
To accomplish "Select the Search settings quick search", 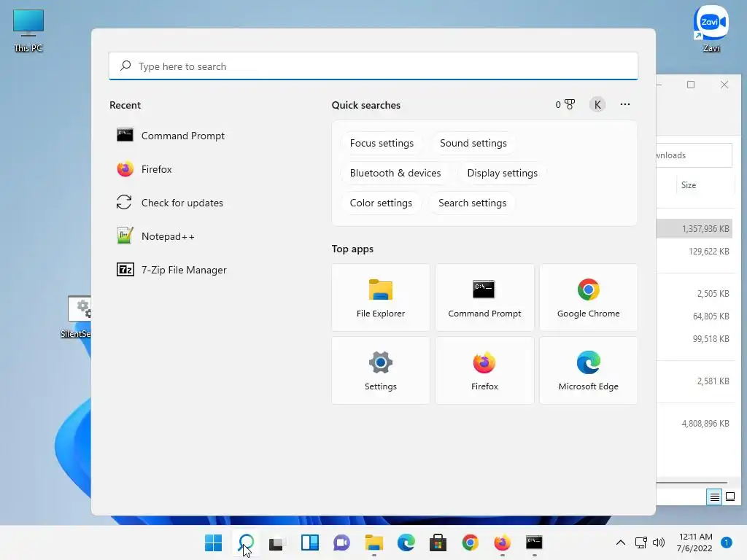I will point(472,203).
